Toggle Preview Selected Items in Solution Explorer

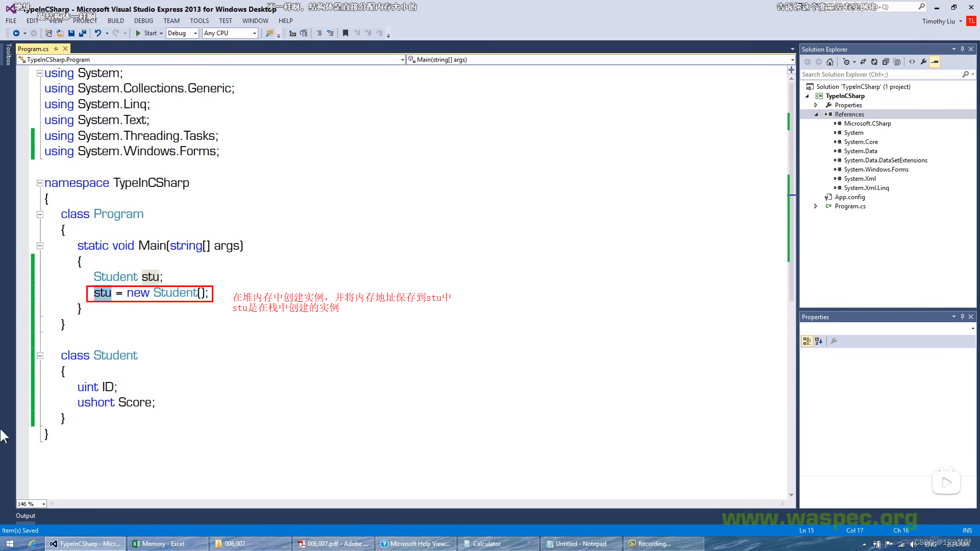(935, 62)
